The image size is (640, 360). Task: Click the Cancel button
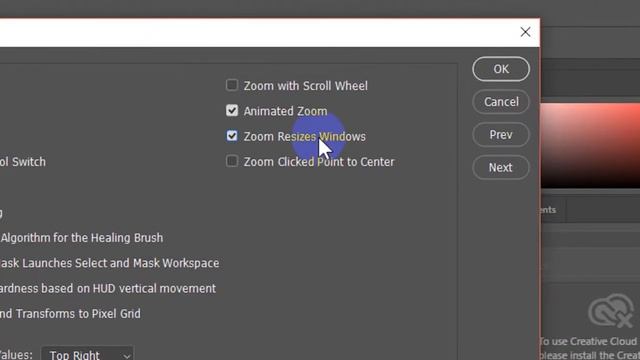pos(501,102)
